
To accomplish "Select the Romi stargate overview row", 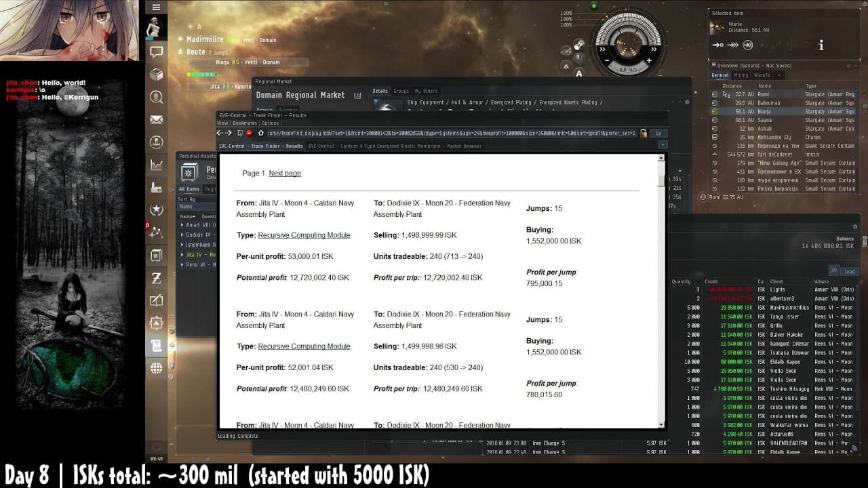I will coord(783,94).
